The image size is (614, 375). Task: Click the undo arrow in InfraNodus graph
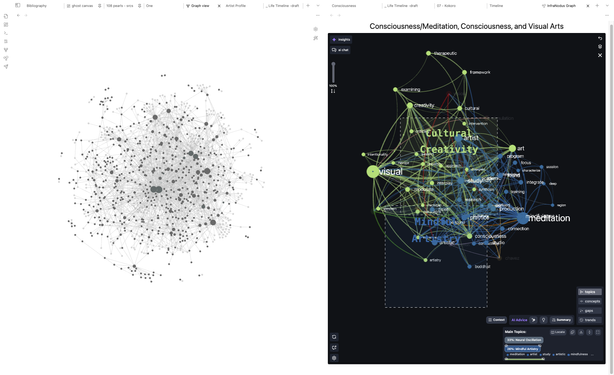600,38
